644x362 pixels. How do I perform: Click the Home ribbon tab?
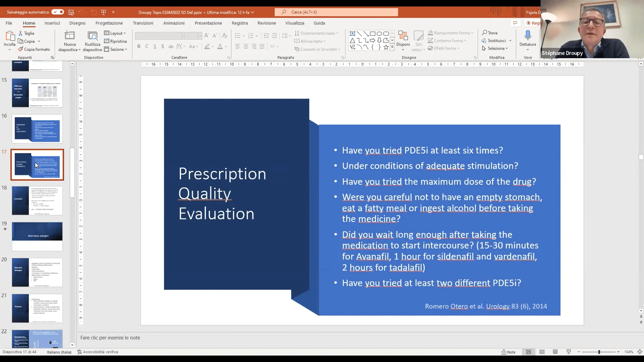(29, 23)
